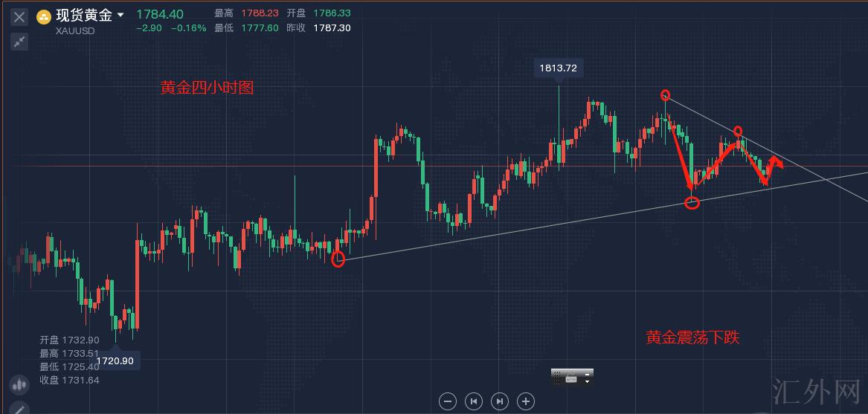The image size is (868, 414).
Task: Zoom in with the plus button
Action: 526,401
